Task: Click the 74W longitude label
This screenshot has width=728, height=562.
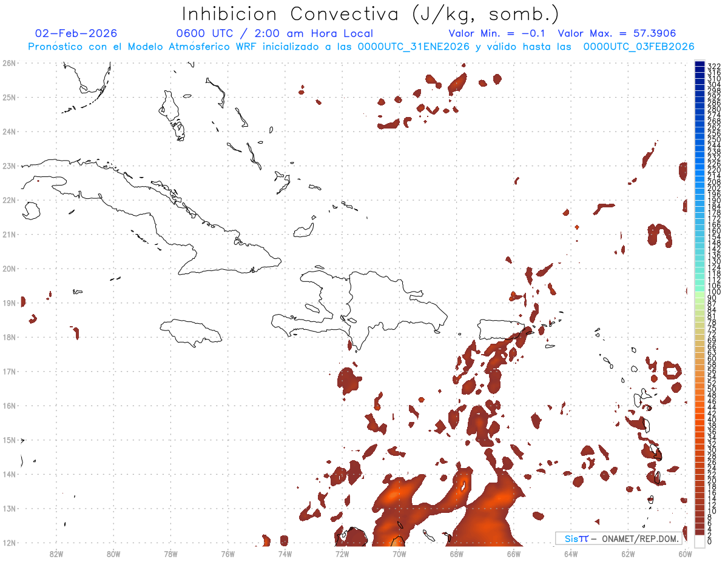Action: 285,553
